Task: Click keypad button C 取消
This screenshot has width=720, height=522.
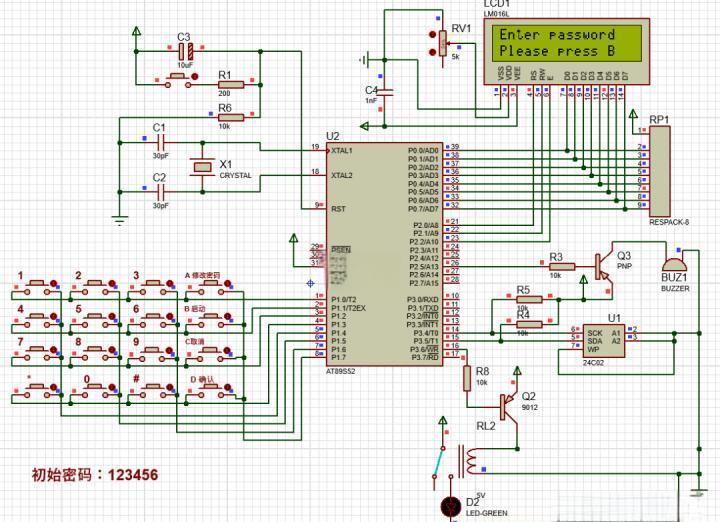Action: click(211, 353)
